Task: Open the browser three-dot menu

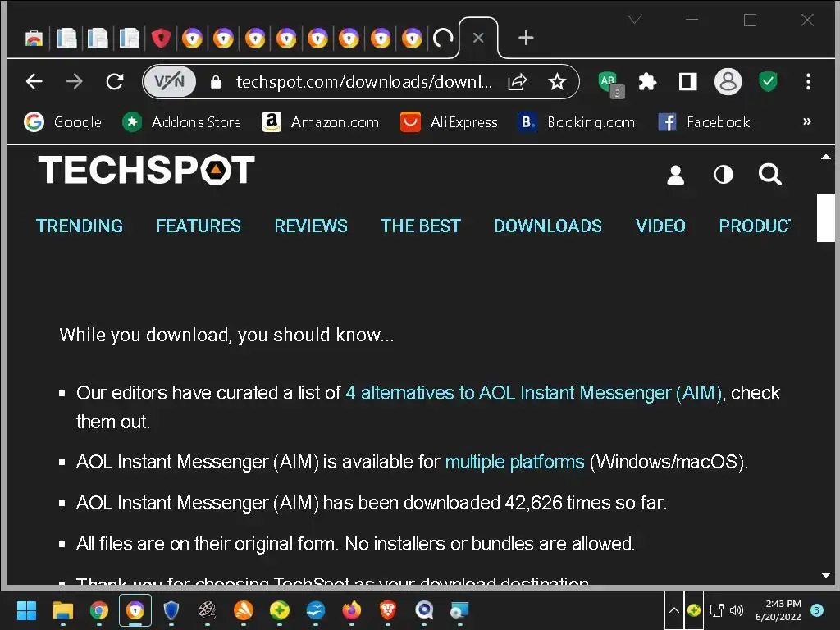Action: click(808, 82)
